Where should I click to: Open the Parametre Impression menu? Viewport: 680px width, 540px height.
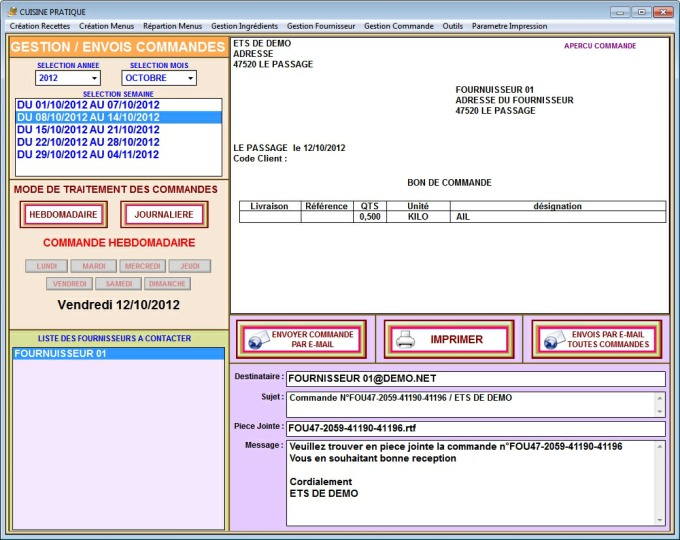point(509,26)
